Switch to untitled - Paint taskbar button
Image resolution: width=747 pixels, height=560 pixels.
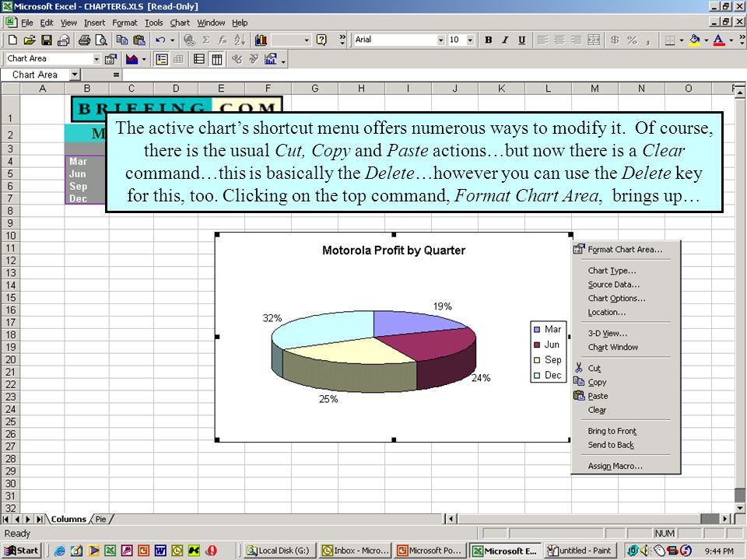point(580,551)
